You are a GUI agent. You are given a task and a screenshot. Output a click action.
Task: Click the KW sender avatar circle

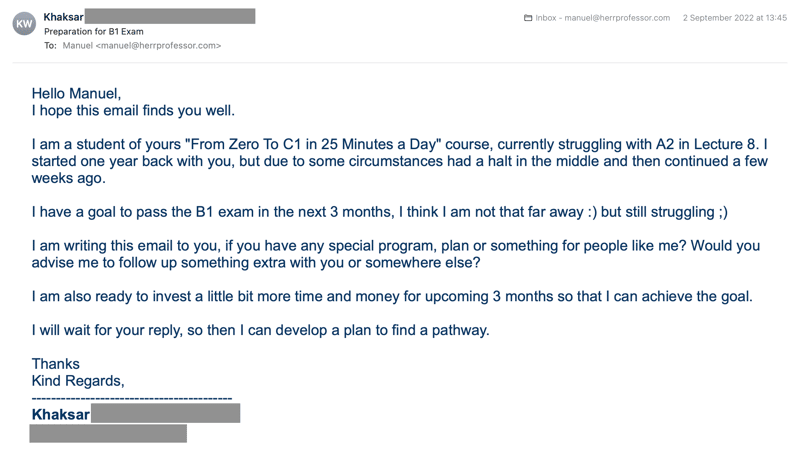pyautogui.click(x=24, y=24)
